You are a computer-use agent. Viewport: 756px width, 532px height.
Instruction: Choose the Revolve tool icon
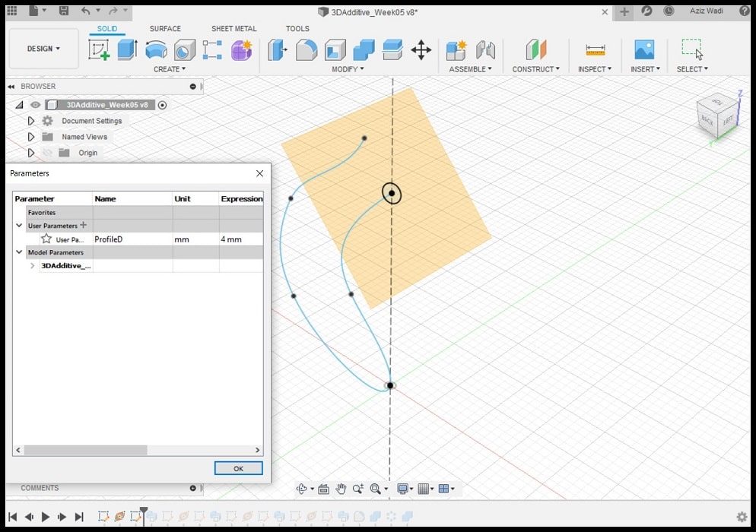(156, 50)
